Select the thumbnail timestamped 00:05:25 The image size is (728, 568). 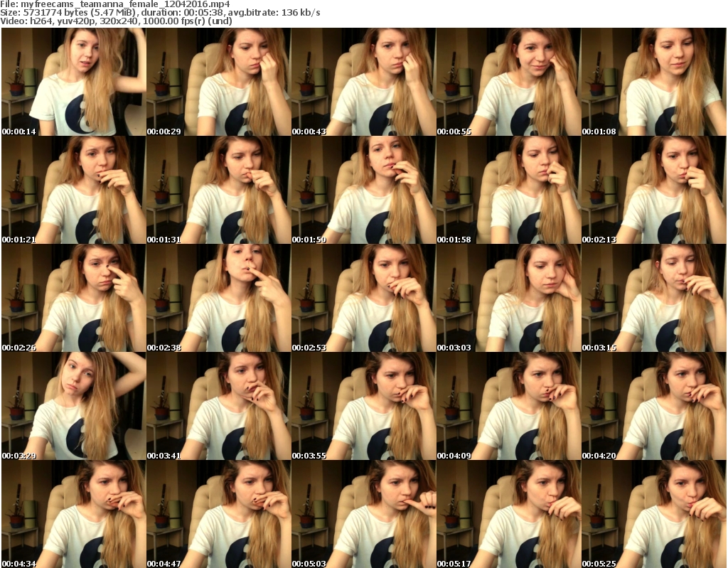click(654, 514)
